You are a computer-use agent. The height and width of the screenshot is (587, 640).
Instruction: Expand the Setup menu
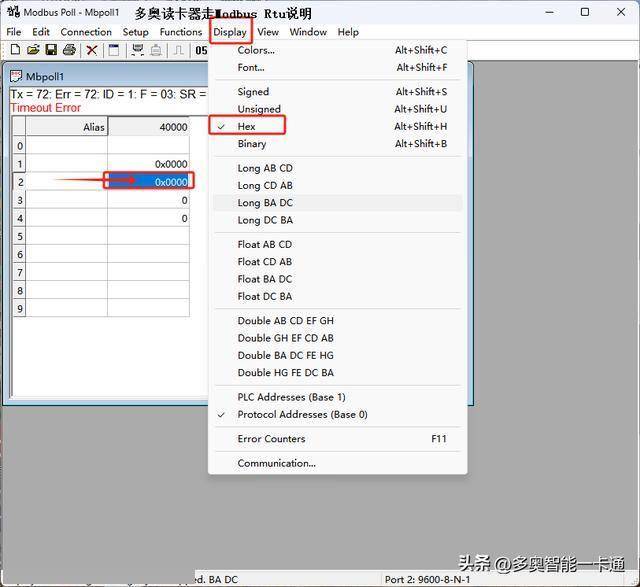[135, 32]
